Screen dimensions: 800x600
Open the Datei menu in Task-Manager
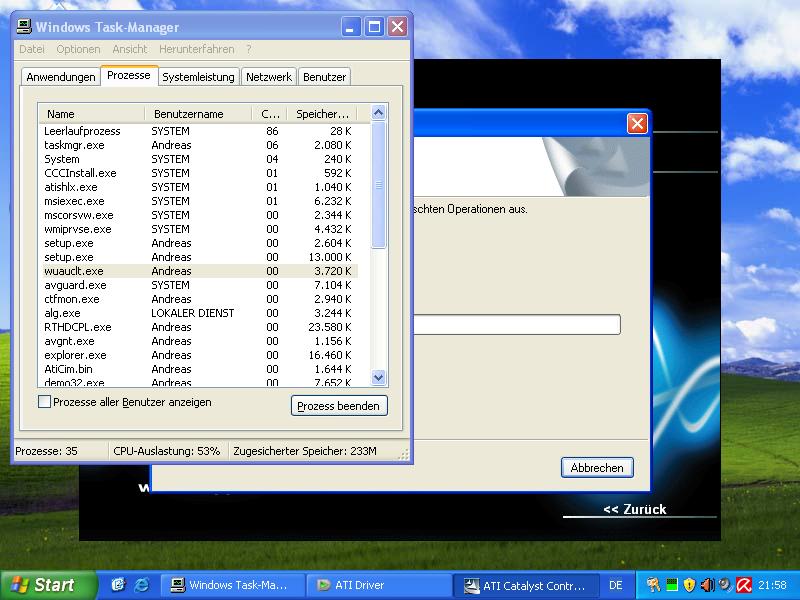(32, 49)
